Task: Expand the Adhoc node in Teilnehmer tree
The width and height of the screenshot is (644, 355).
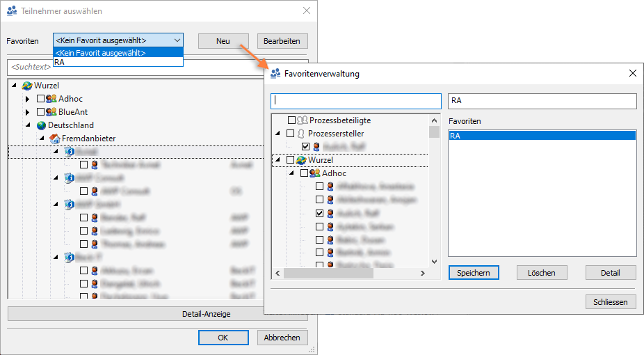Action: point(27,99)
